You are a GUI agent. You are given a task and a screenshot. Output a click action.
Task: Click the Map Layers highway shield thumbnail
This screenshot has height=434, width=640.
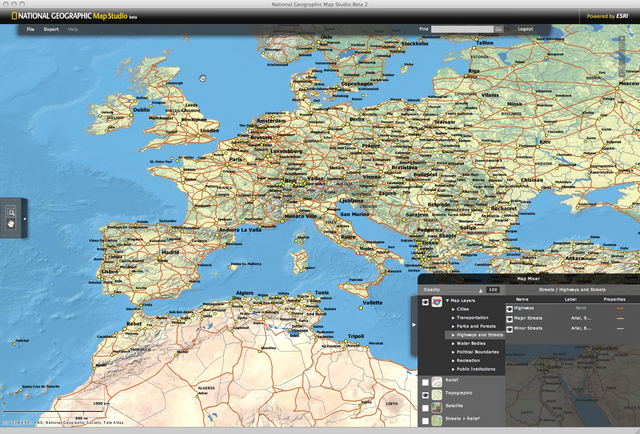437,302
